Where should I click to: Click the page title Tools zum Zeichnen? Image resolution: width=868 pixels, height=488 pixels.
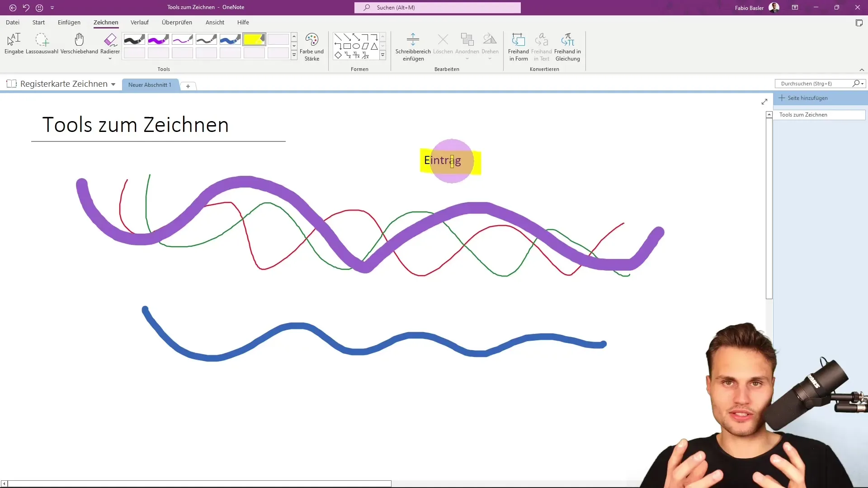(x=136, y=125)
